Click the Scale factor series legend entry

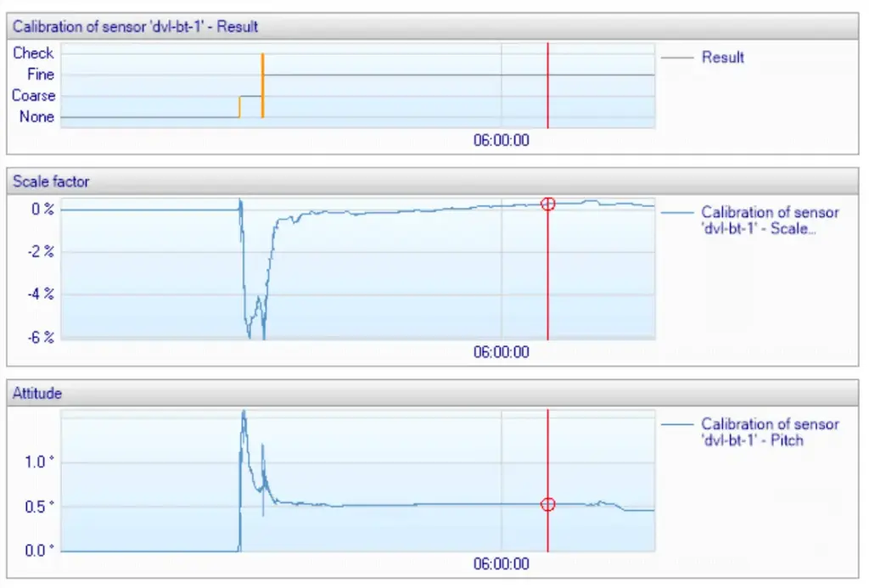point(769,221)
